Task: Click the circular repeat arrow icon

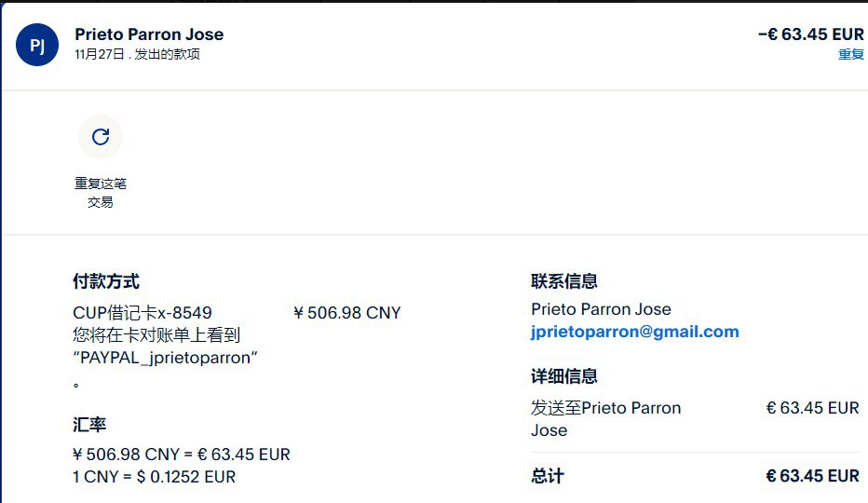Action: pos(101,138)
